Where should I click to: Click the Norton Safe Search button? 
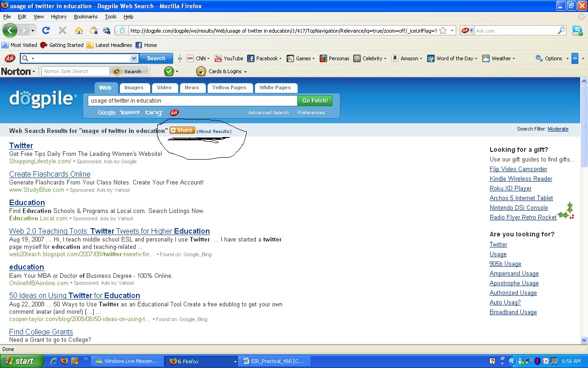click(x=130, y=71)
